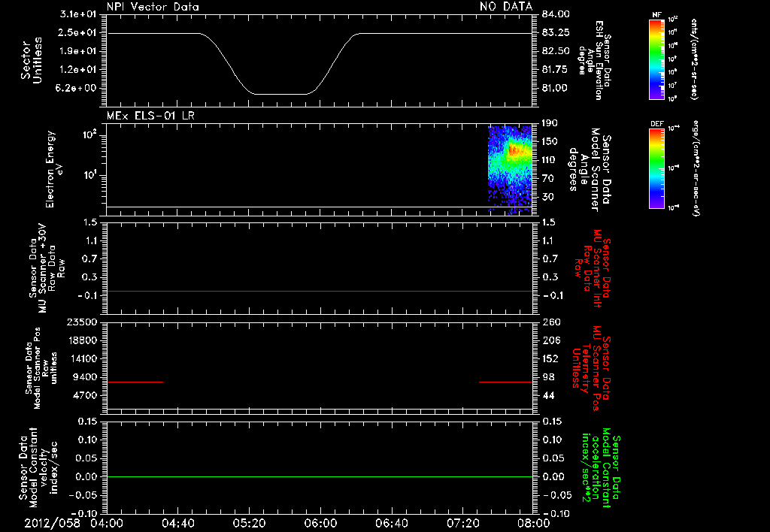The height and width of the screenshot is (532, 770).
Task: Click the 152 telemetry tick value
Action: click(x=551, y=358)
